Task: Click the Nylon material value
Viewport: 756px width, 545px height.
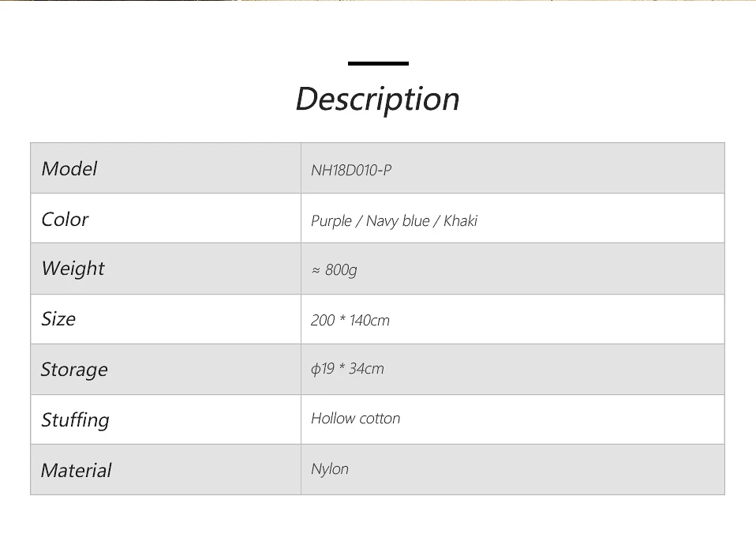Action: [330, 468]
